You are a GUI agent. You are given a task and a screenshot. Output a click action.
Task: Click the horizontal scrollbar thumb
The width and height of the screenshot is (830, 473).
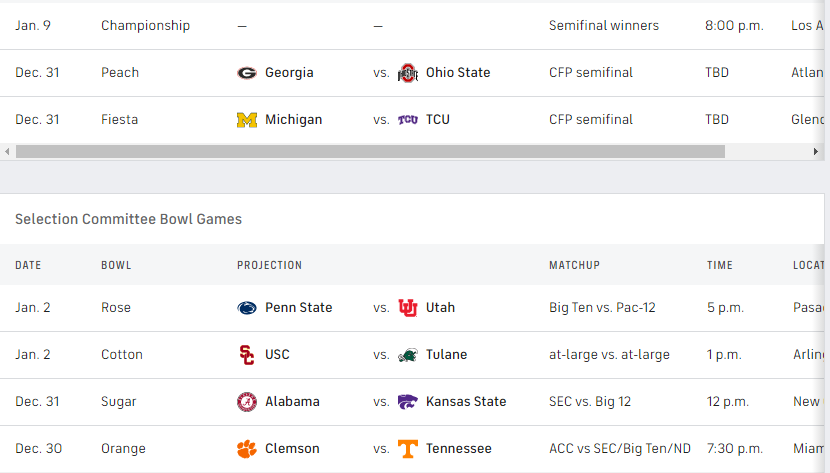[370, 152]
